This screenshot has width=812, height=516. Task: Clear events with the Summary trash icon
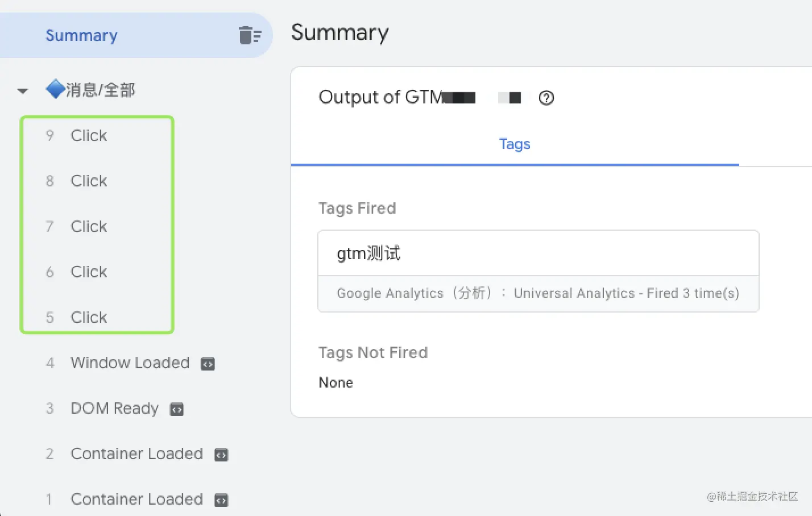pos(250,35)
